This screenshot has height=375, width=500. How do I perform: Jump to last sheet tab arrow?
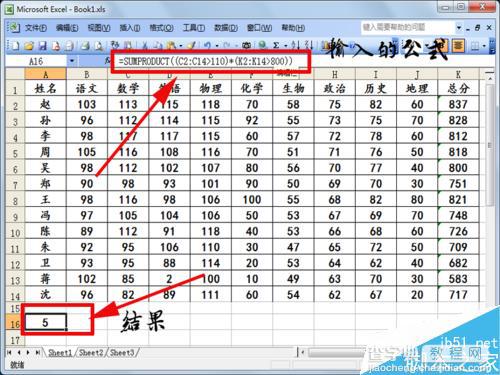click(38, 352)
